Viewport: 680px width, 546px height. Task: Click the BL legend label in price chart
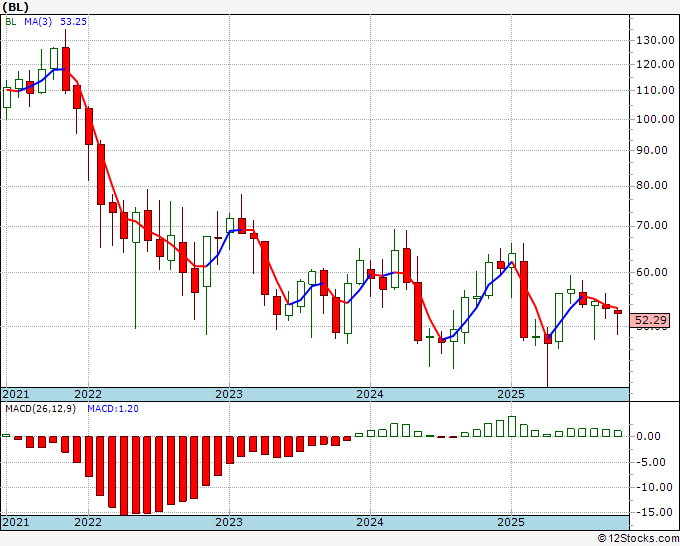coord(10,22)
